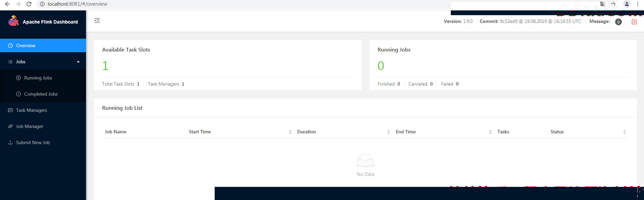Open Completed Jobs page
Viewport: 644px width, 200px height.
coord(43,94)
